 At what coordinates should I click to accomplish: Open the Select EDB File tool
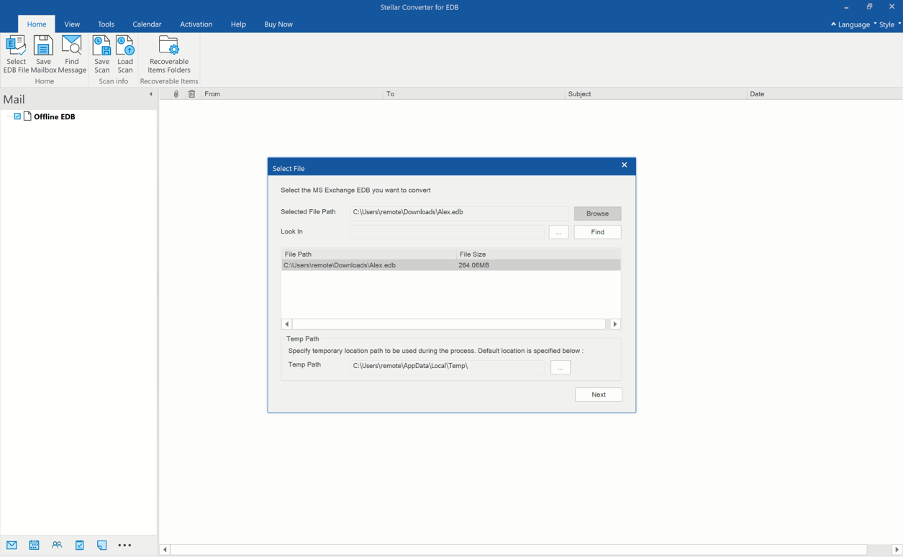16,54
